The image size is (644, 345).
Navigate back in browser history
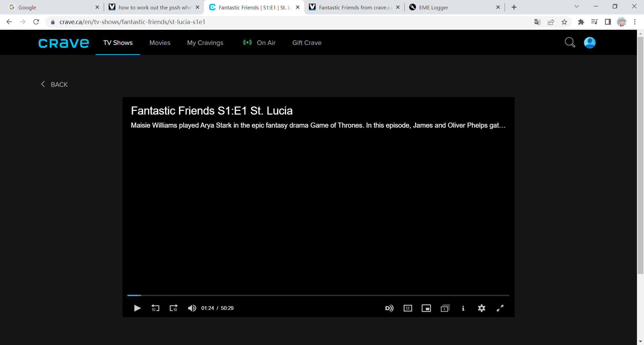[9, 22]
